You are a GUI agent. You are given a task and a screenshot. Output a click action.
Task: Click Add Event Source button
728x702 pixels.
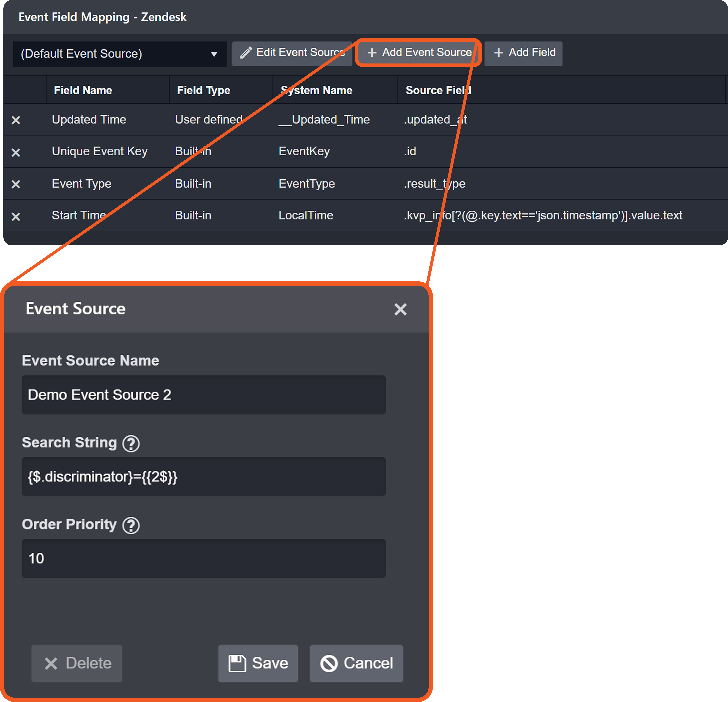(419, 53)
